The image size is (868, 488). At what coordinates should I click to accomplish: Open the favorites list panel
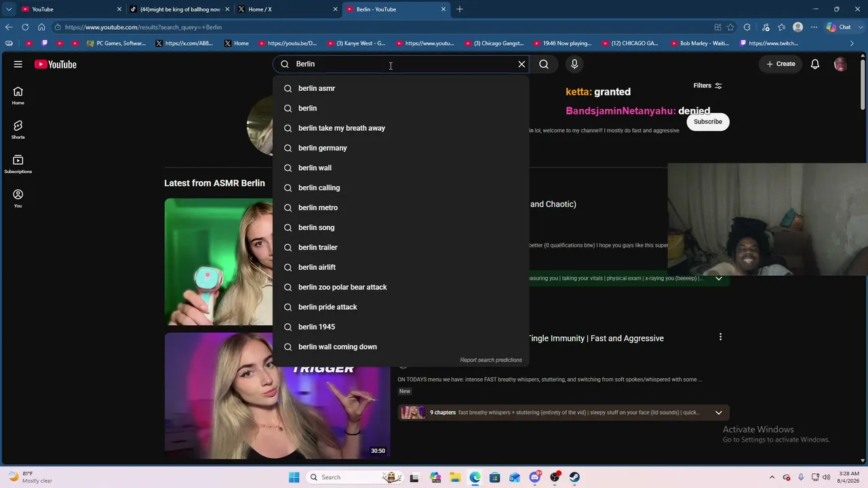pyautogui.click(x=782, y=27)
